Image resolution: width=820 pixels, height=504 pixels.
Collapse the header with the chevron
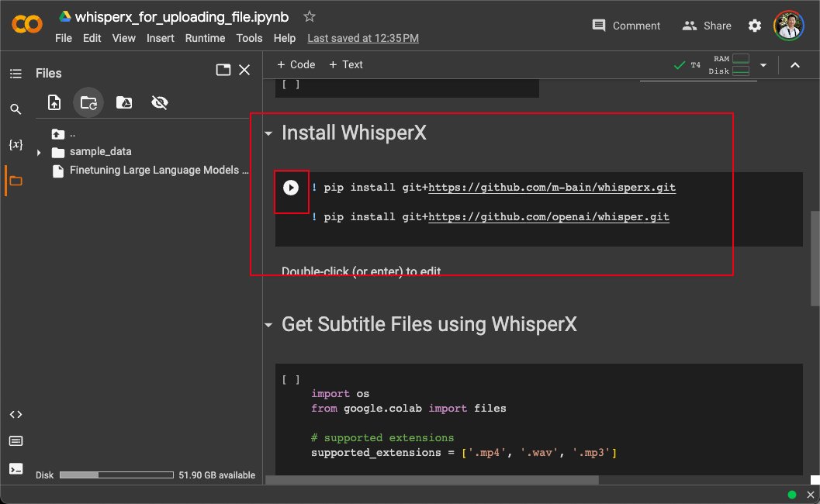point(795,65)
